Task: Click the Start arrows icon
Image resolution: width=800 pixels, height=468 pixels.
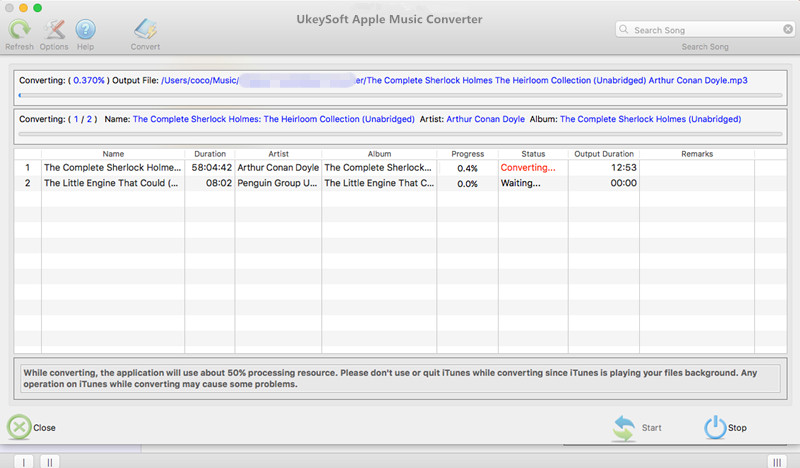Action: click(x=623, y=428)
